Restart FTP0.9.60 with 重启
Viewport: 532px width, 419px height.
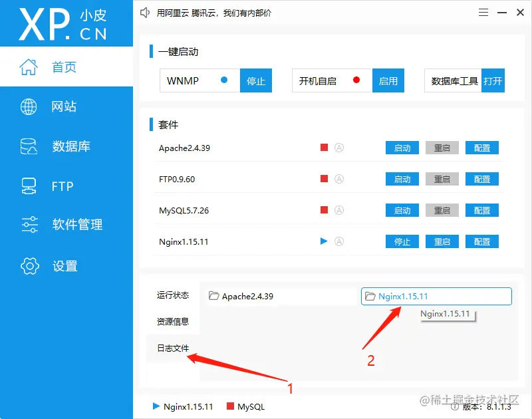[442, 179]
